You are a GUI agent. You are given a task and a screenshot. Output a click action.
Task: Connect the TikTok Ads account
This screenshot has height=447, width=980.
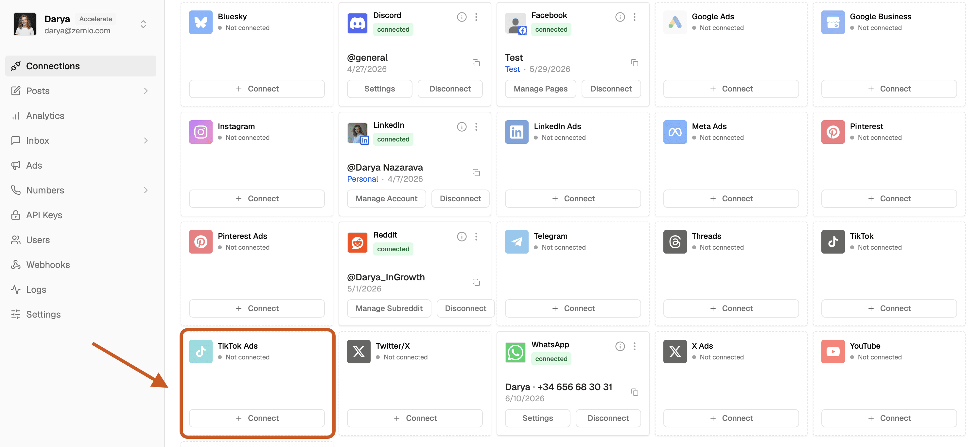[x=257, y=418]
